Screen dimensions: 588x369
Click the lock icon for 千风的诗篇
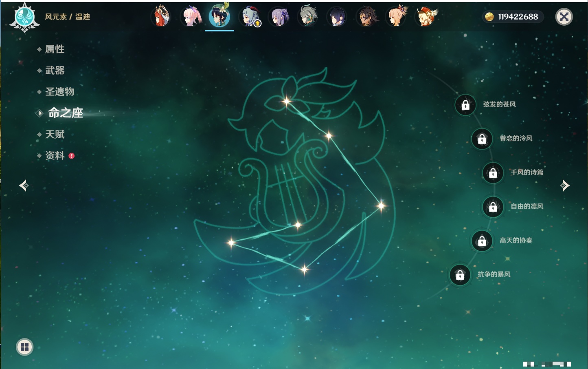493,173
